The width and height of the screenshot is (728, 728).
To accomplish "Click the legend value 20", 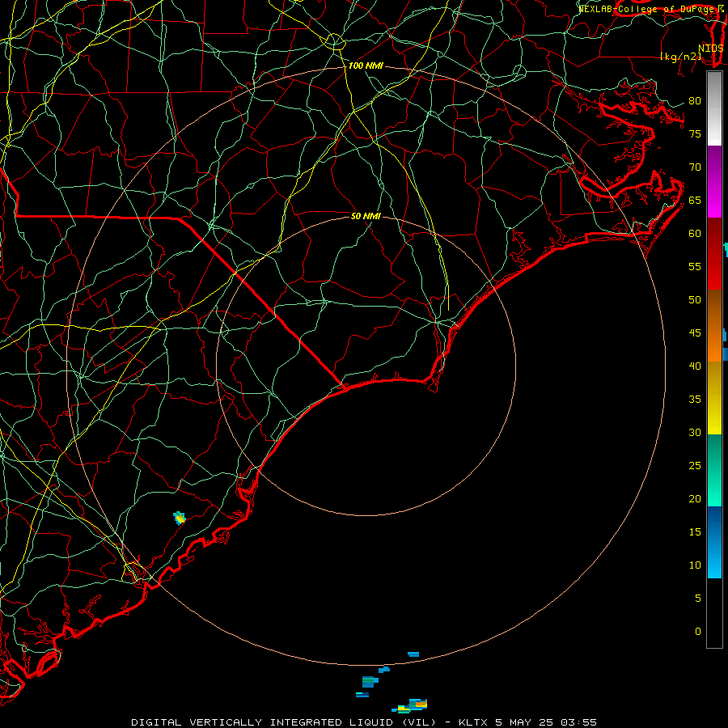I will pos(695,499).
